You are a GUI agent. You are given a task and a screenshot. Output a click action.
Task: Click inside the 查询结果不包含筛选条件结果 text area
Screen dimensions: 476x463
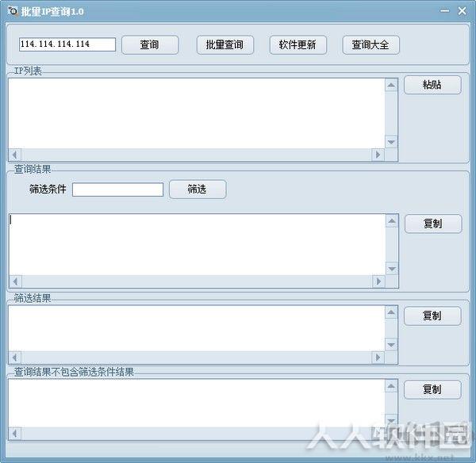point(197,404)
